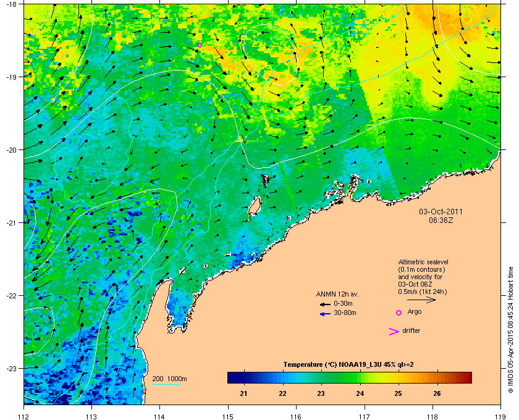519x420 pixels.
Task: Click the Temperature NOAA19_L3U colorbar title
Action: (x=348, y=365)
